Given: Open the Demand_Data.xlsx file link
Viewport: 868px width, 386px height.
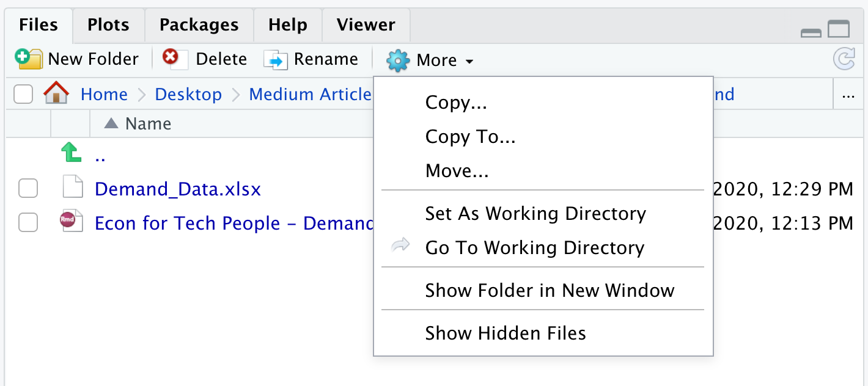Looking at the screenshot, I should [178, 189].
